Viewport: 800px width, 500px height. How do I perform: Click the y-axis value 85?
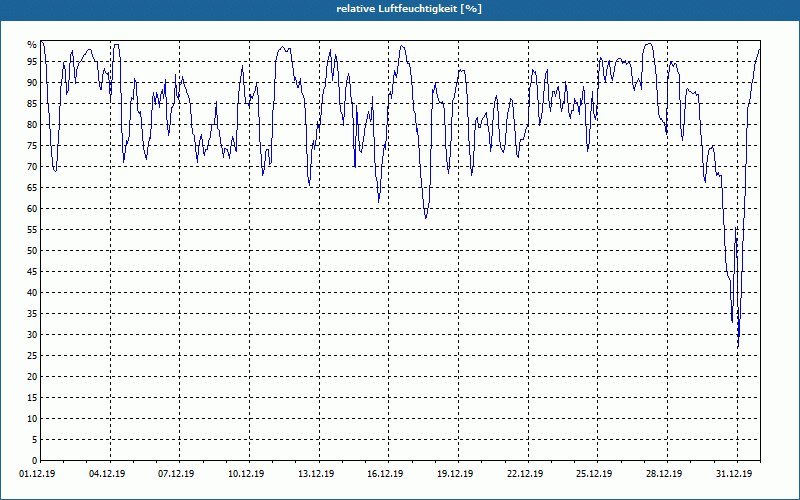32,104
